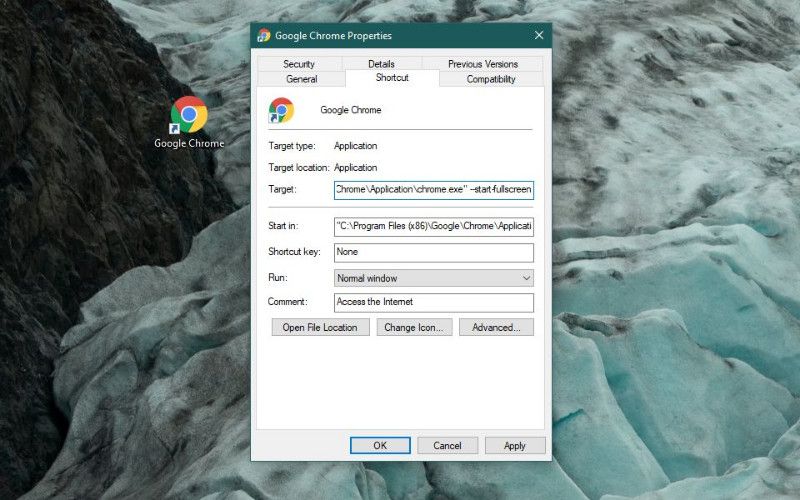Open the Change Icon dialog
Image resolution: width=800 pixels, height=500 pixels.
coord(416,327)
